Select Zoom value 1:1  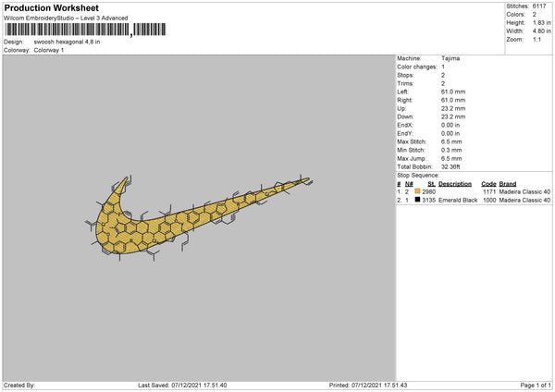click(536, 40)
